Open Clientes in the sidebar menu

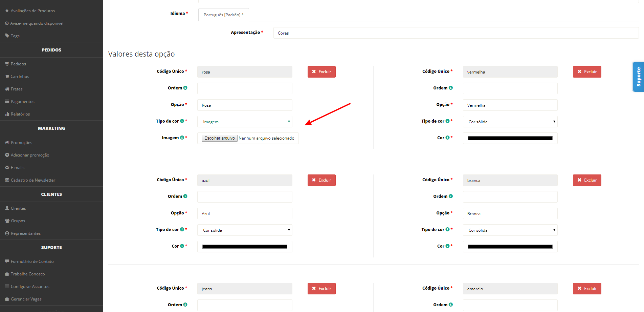18,208
